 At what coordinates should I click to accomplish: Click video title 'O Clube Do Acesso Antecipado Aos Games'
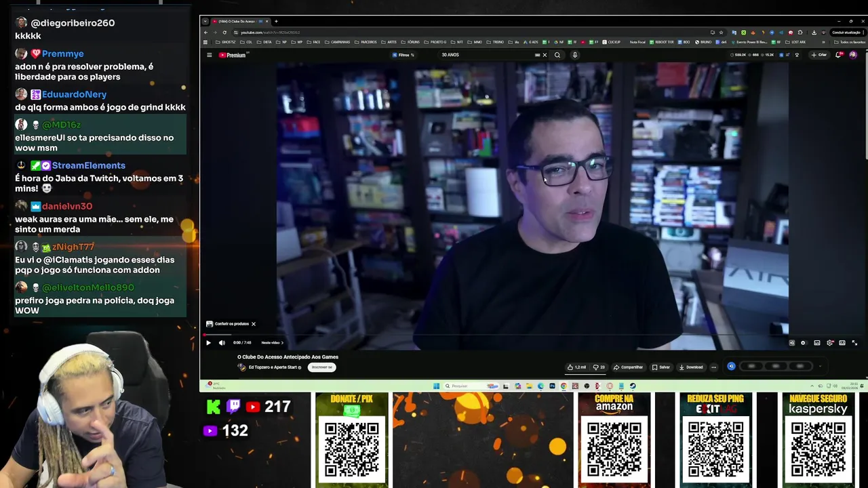click(x=288, y=357)
